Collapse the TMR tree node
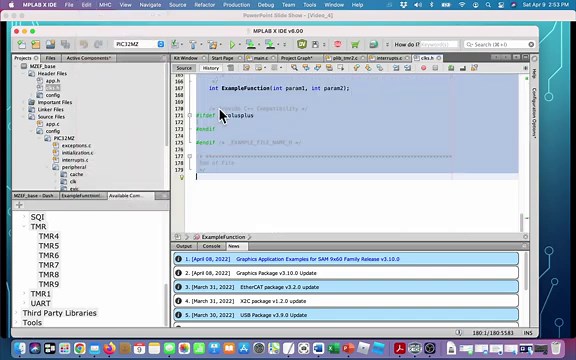Image resolution: width=576 pixels, height=360 pixels. [x=24, y=227]
